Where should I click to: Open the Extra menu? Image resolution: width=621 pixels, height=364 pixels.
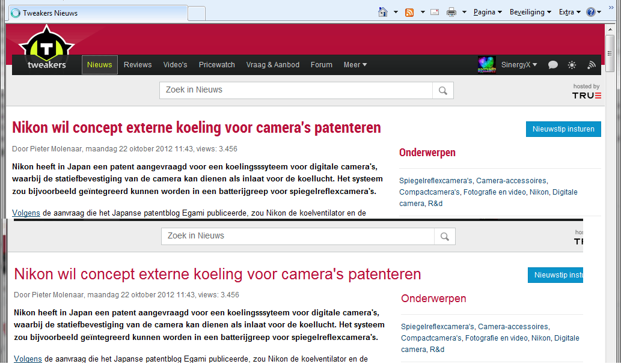[567, 11]
